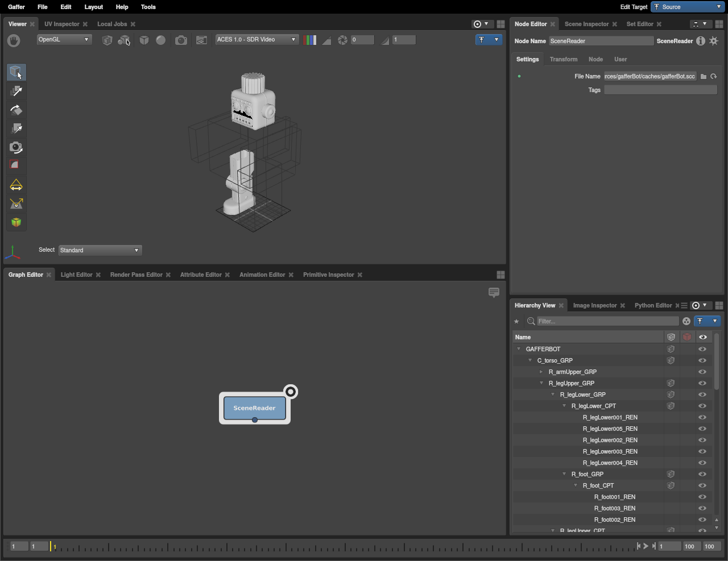728x561 pixels.
Task: Toggle visibility eye for GAFFERBOT row
Action: coord(702,349)
